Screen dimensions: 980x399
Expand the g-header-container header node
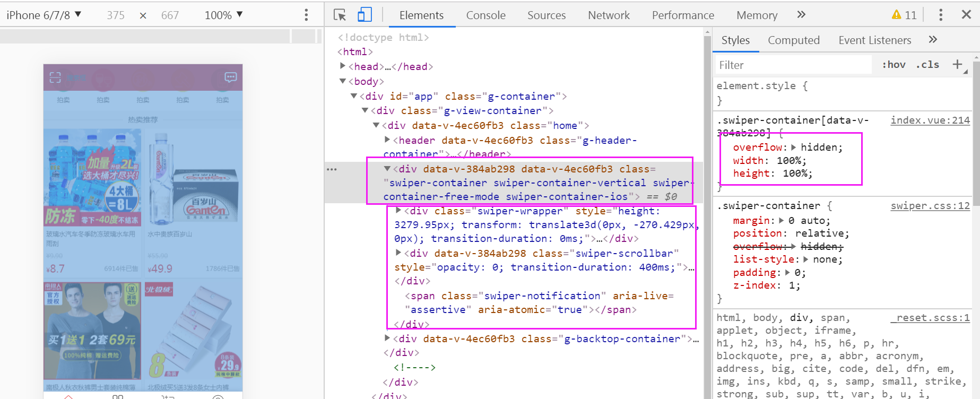pyautogui.click(x=387, y=140)
